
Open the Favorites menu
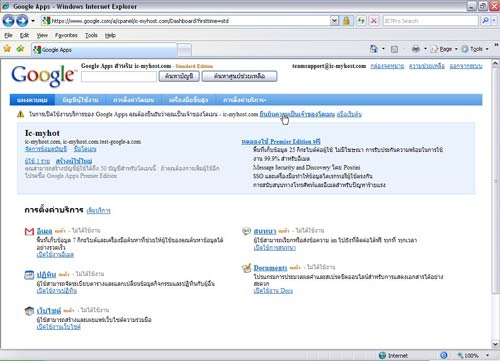click(x=66, y=35)
